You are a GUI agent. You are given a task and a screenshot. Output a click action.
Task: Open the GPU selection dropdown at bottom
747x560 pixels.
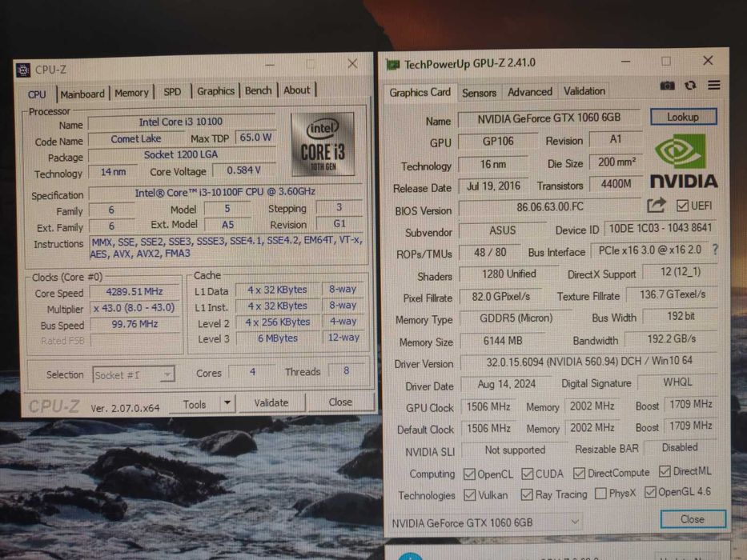(x=485, y=522)
